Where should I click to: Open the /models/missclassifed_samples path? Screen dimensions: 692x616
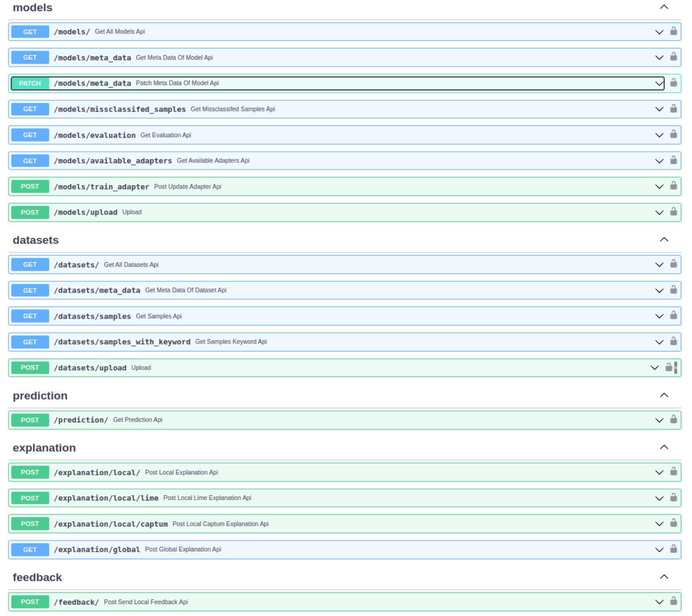[x=120, y=109]
